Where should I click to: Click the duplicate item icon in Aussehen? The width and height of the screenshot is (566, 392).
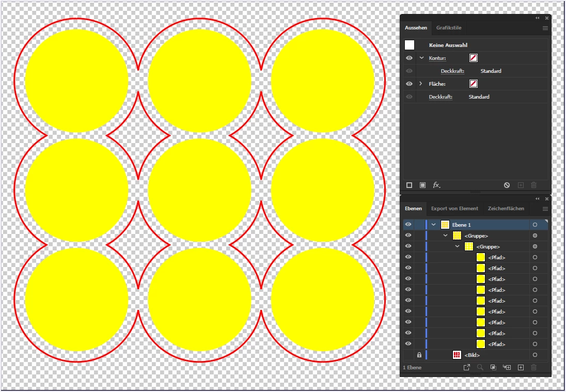tap(521, 185)
